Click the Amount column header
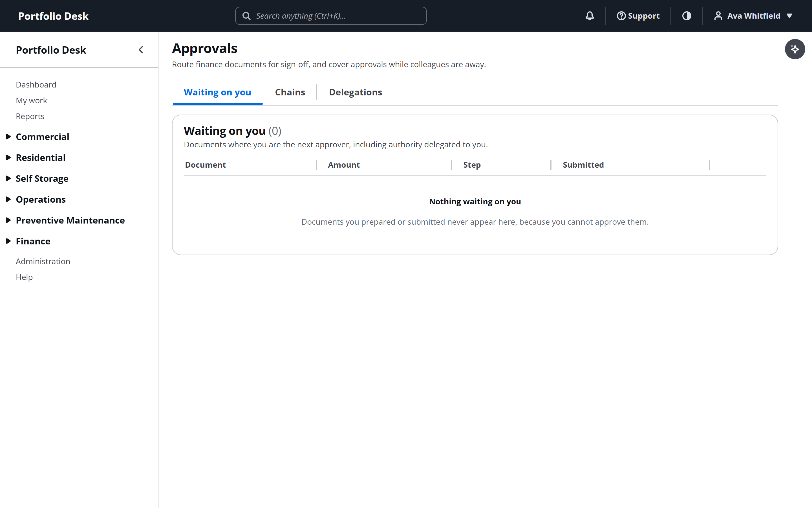 coord(344,165)
